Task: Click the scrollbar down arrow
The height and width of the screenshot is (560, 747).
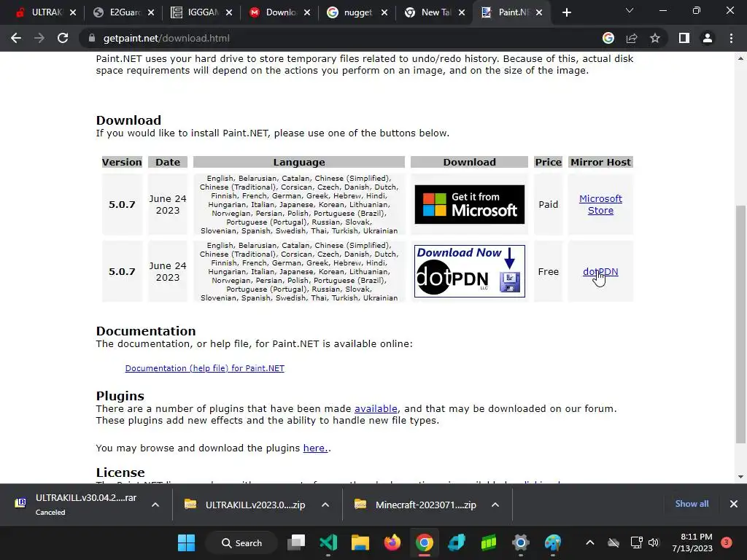Action: [740, 477]
